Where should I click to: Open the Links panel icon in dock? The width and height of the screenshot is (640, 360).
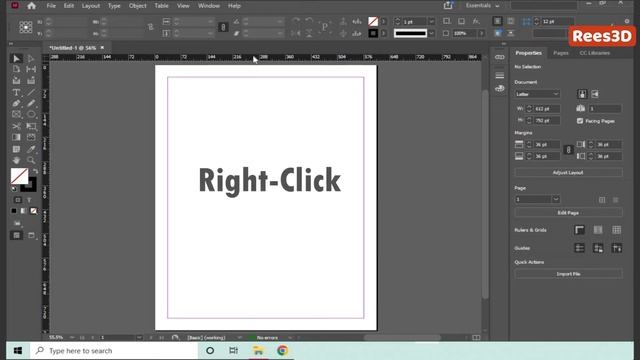(500, 57)
